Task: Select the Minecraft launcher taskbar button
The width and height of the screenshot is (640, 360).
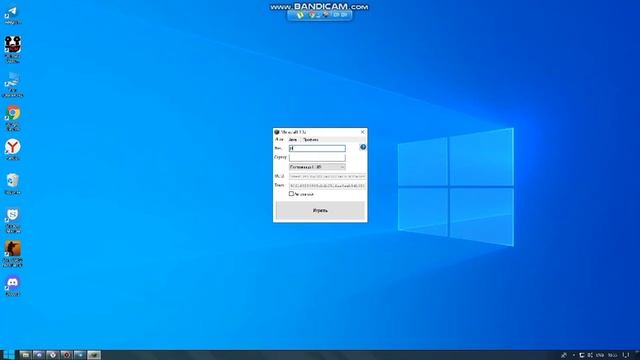Action: click(94, 355)
